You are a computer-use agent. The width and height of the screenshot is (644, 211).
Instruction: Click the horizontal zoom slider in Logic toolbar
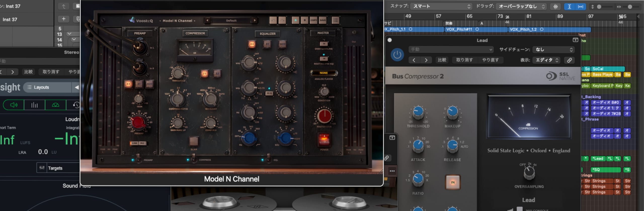click(630, 7)
